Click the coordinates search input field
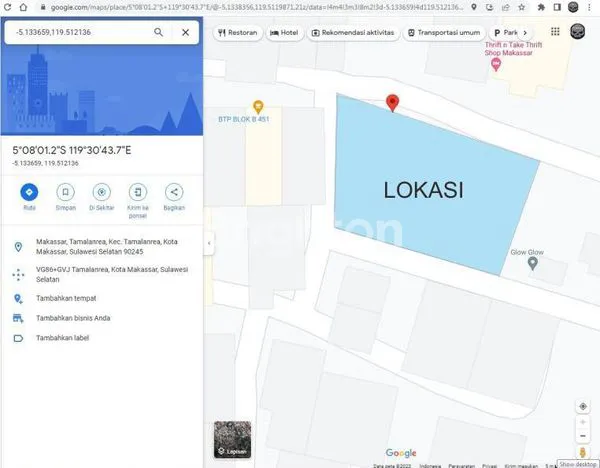The image size is (600, 468). tap(82, 32)
